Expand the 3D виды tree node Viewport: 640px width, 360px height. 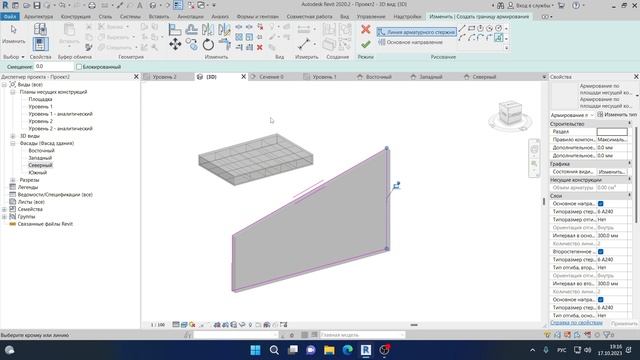tap(13, 136)
